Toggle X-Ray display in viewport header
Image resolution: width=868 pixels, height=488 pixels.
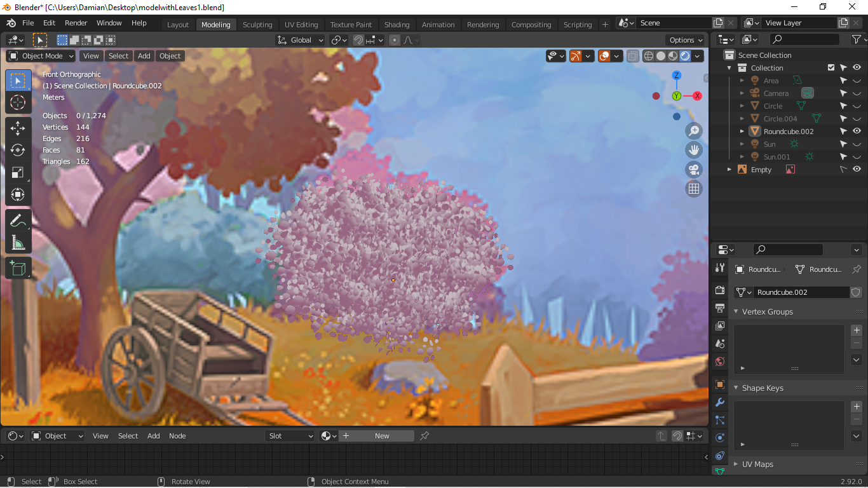pyautogui.click(x=632, y=56)
